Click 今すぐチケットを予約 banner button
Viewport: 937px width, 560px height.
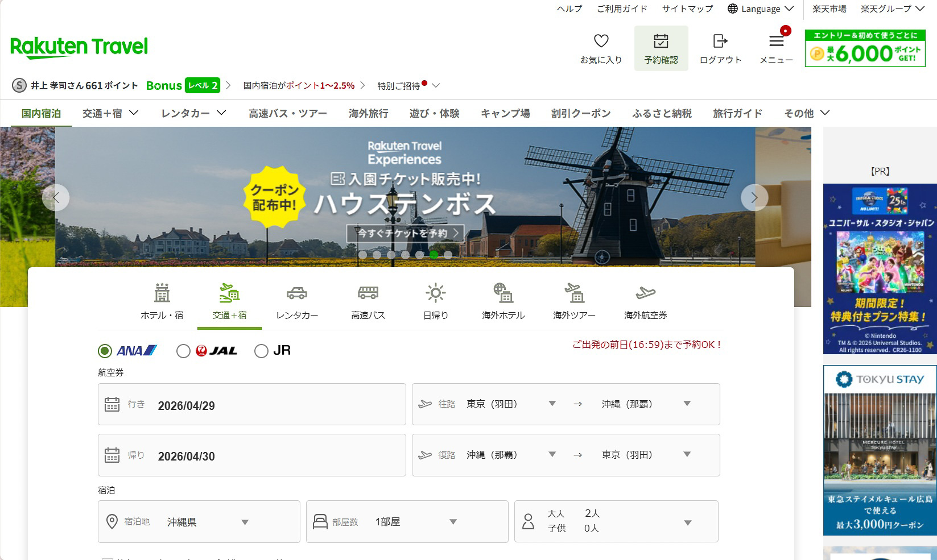(404, 232)
